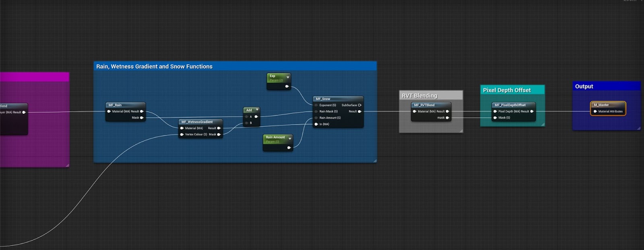Click the Exponent (S) input pin on MF_Snow
The width and height of the screenshot is (644, 250).
coord(316,105)
